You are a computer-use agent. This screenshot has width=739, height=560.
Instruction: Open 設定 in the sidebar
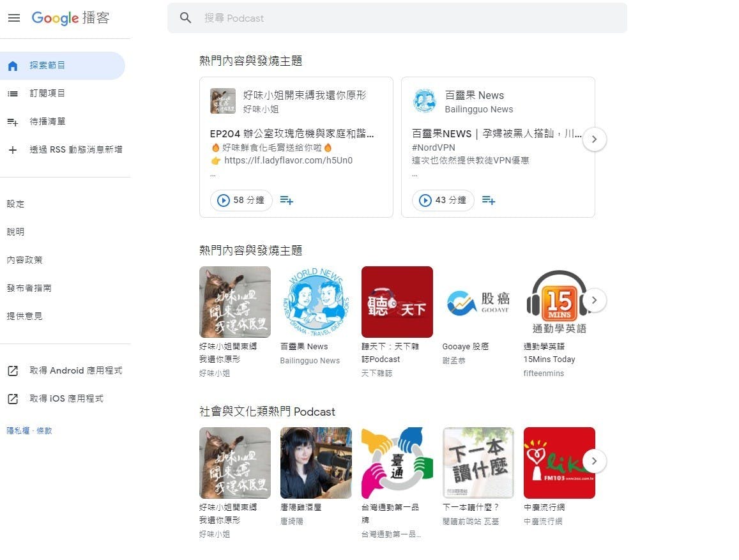coord(15,204)
